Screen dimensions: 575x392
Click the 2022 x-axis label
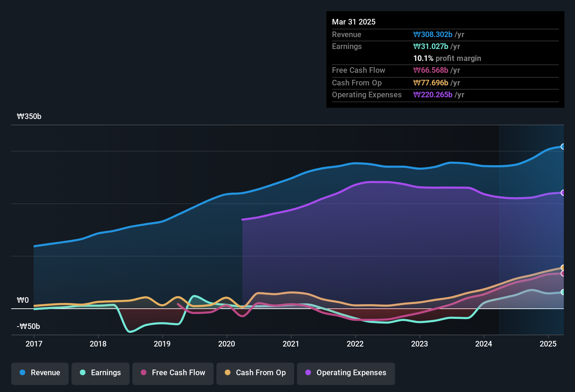[x=355, y=344]
